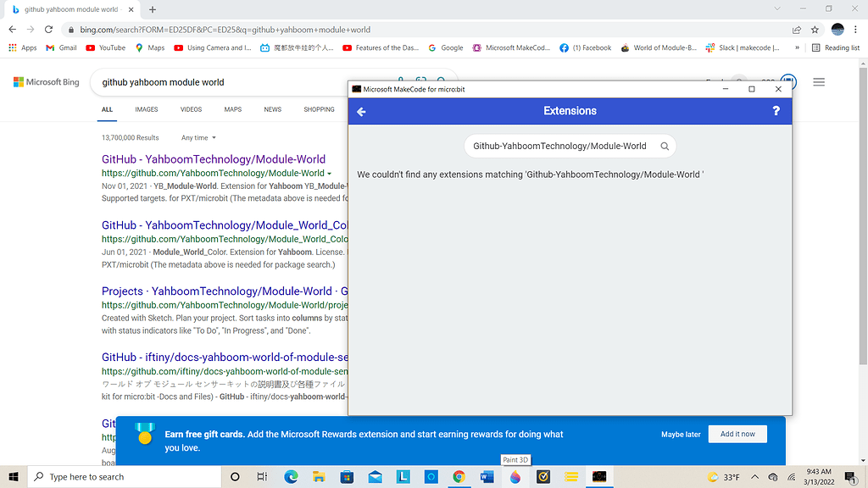Open Chrome three-dot menu
Screen dimensions: 868x488
(856, 30)
